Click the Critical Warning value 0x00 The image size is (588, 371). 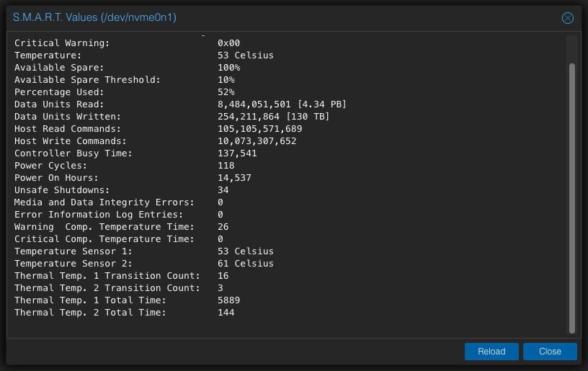point(228,43)
